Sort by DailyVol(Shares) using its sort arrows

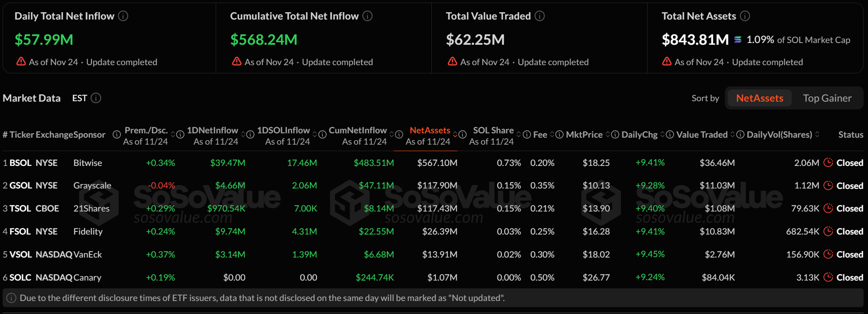[817, 135]
